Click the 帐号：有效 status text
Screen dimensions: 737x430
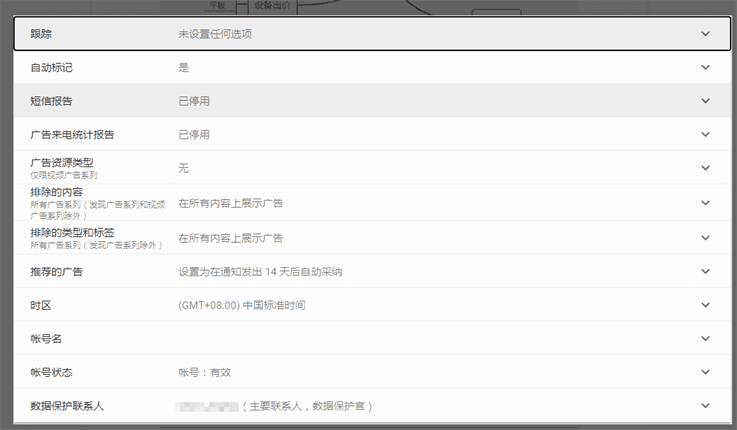(204, 372)
